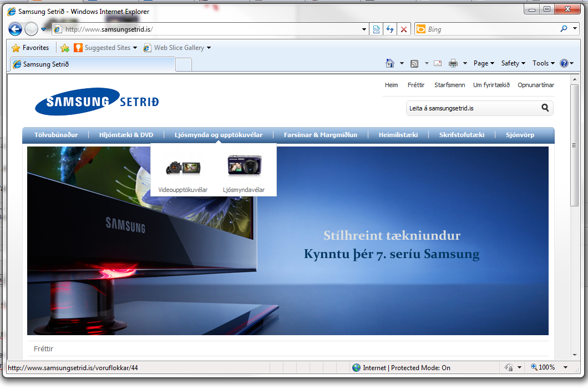Image resolution: width=588 pixels, height=389 pixels.
Task: Click the Ljósmyndavélar camera link
Action: 244,190
